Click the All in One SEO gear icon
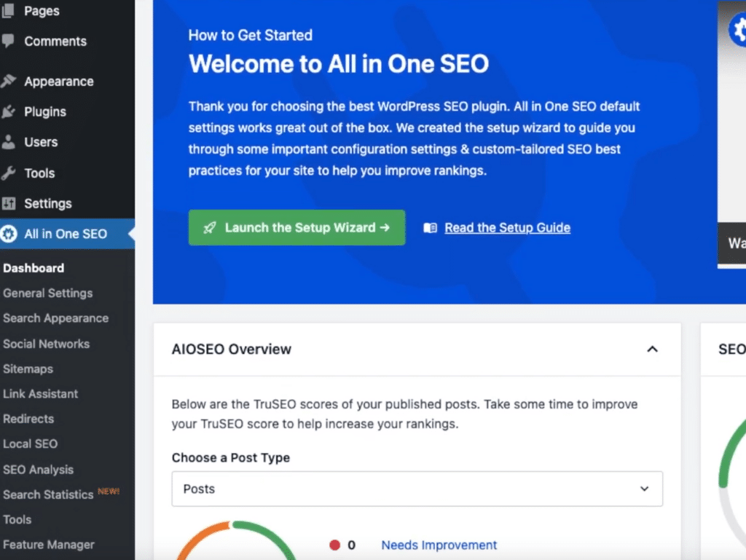746x560 pixels. (9, 234)
